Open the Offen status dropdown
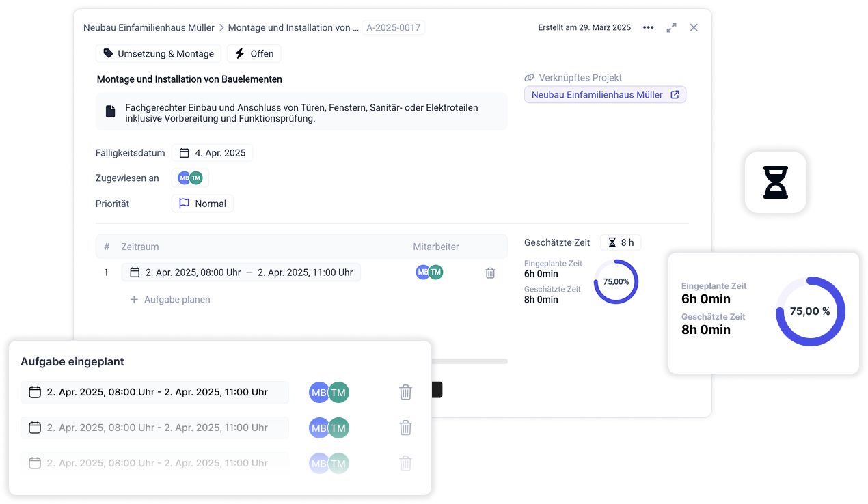This screenshot has height=504, width=868. click(254, 54)
